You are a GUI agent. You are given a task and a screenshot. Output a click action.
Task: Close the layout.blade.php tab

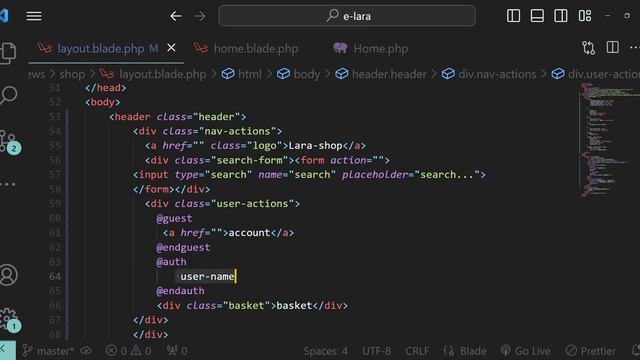coord(171,48)
